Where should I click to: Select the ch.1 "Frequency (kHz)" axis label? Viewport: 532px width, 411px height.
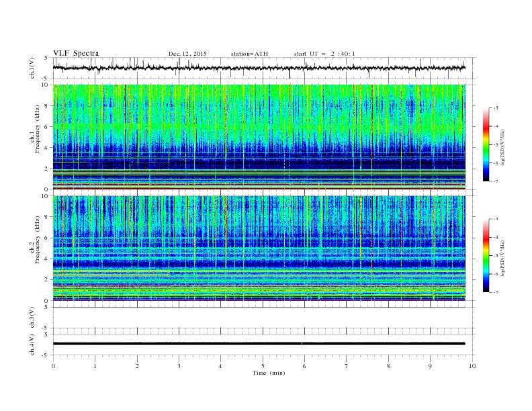[x=38, y=129]
